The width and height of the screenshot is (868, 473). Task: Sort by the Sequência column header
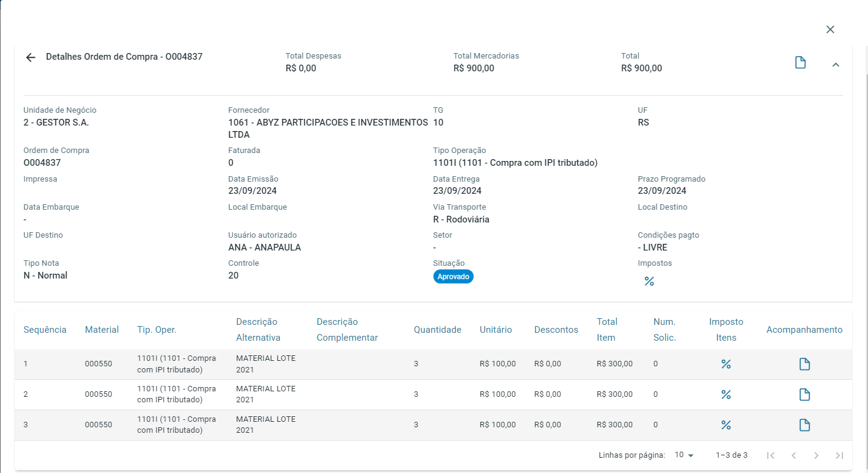click(45, 330)
